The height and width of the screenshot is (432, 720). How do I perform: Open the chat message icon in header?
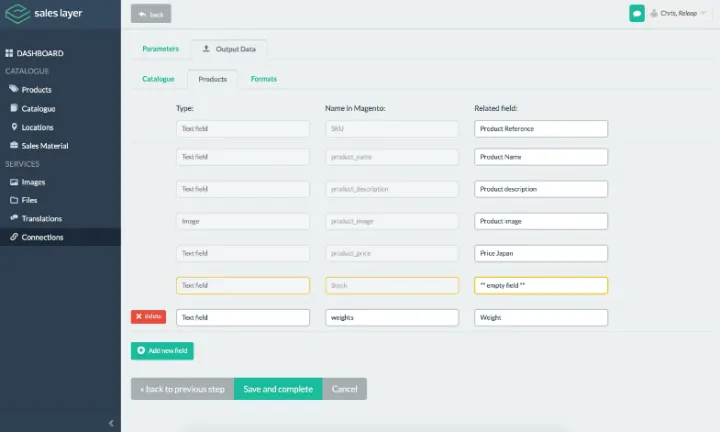point(636,14)
